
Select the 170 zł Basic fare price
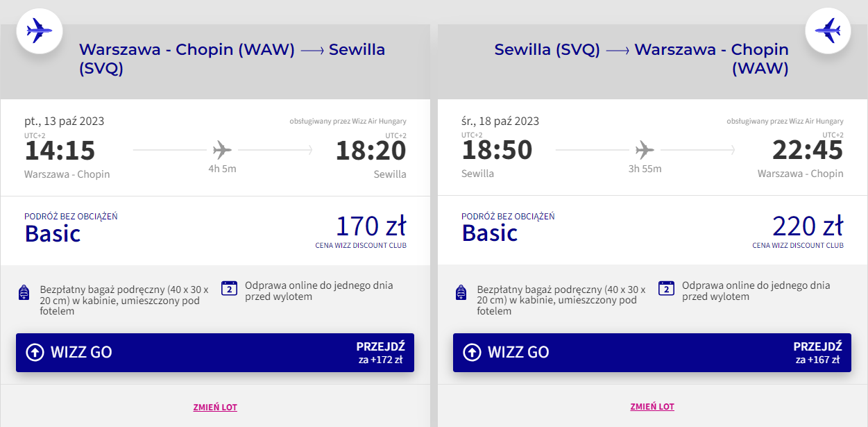(371, 226)
